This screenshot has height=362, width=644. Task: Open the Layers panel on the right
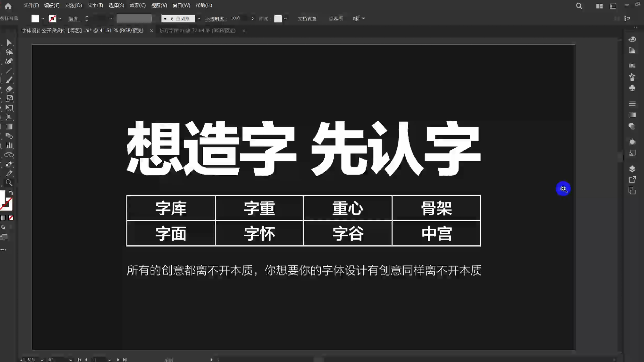[632, 169]
